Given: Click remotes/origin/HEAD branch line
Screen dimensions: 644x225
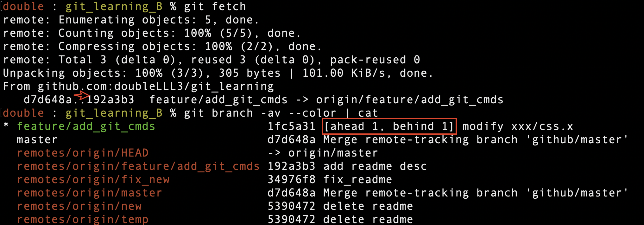Looking at the screenshot, I should point(83,153).
